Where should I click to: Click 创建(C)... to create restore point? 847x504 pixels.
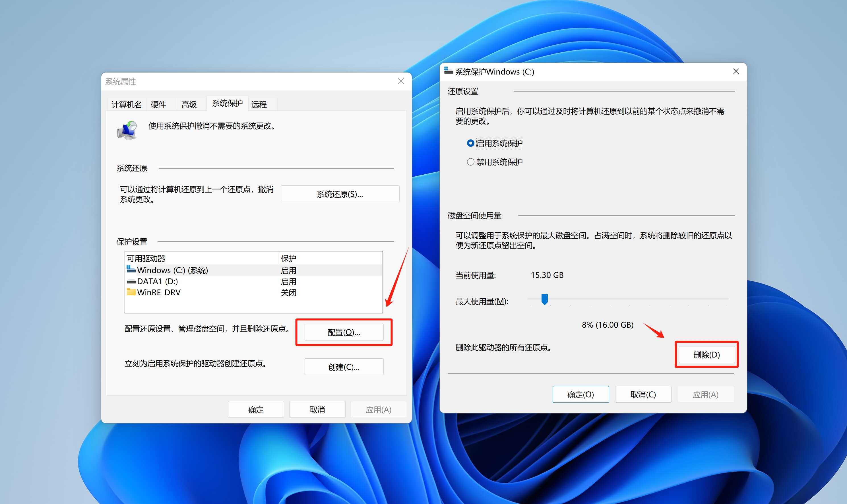(x=344, y=367)
